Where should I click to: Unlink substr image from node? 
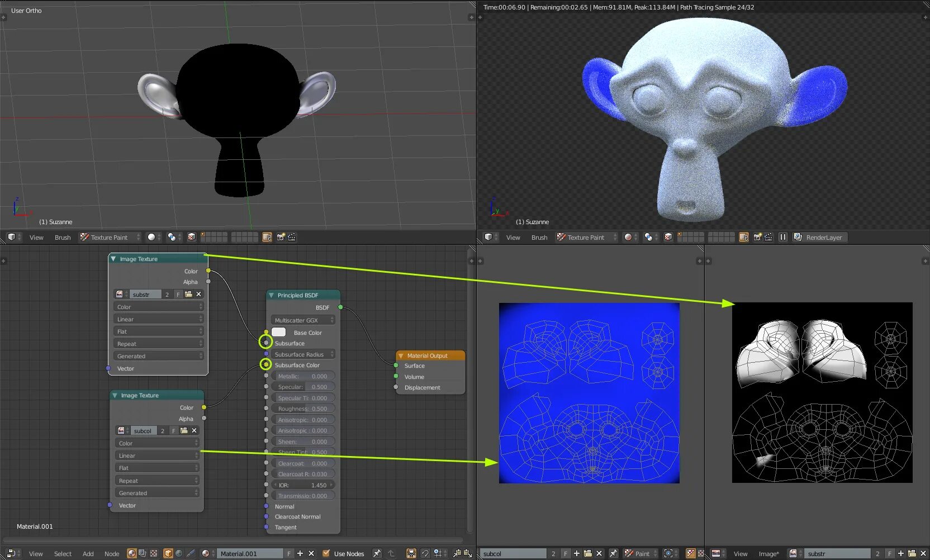point(198,295)
